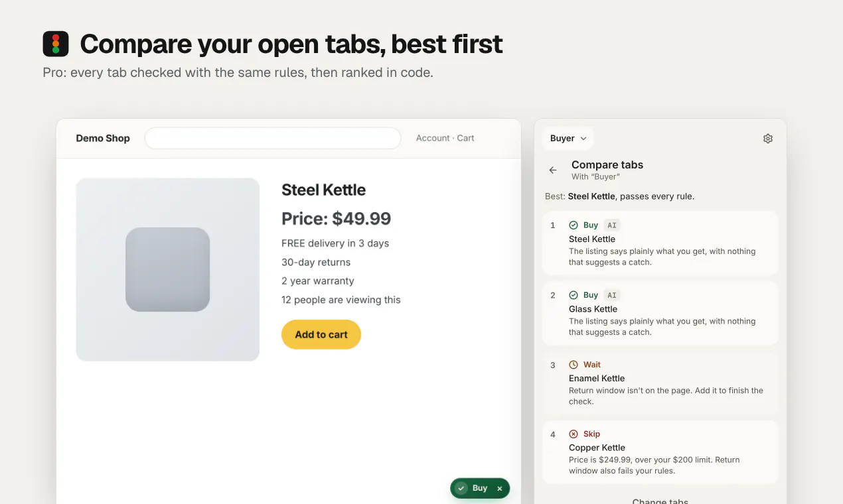Click rank number 3 beside Enamel Kettle

point(553,365)
